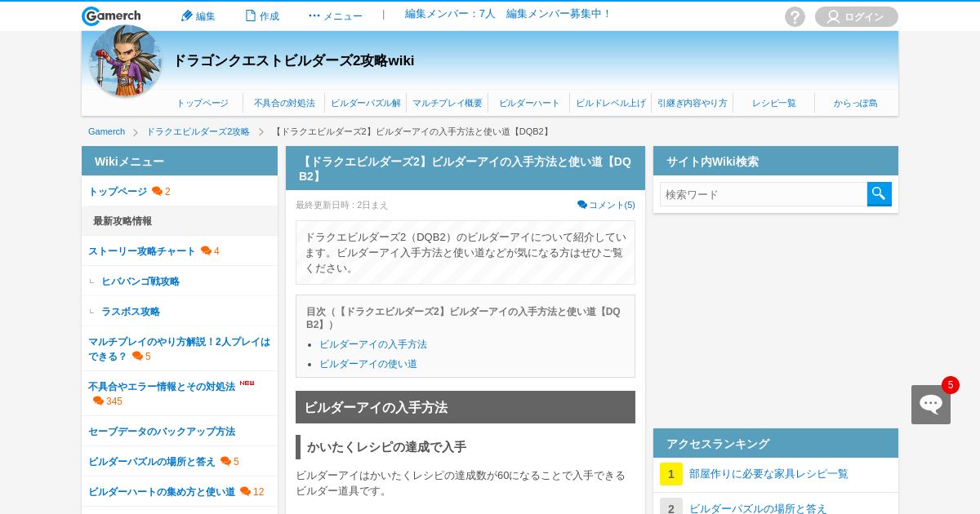Select 最新攻略情報 section label

(122, 221)
